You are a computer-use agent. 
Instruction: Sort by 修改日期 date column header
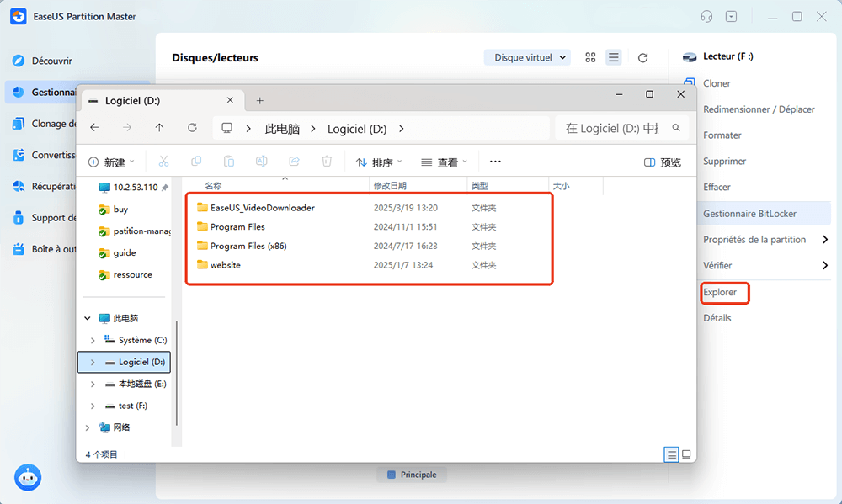[390, 186]
